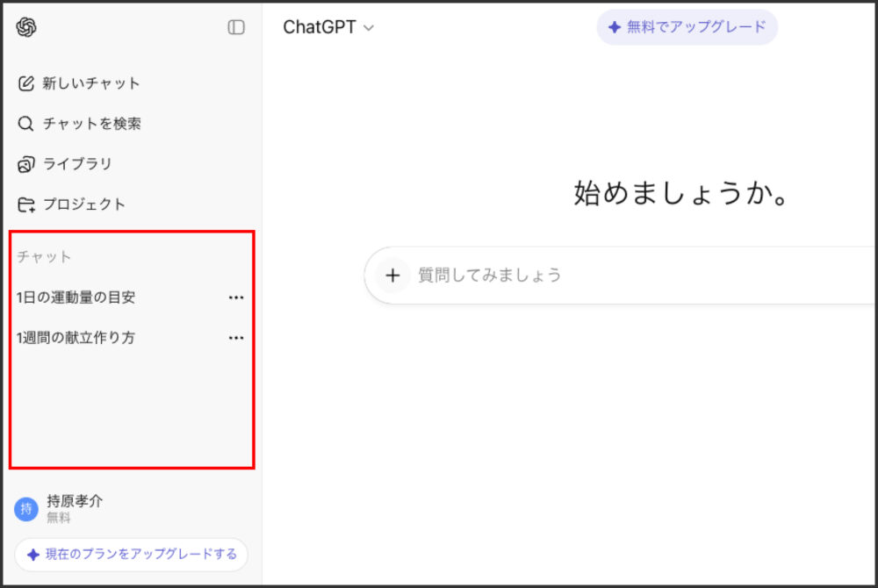This screenshot has width=878, height=588.
Task: Click the 無料でアップグレード button
Action: pyautogui.click(x=687, y=27)
